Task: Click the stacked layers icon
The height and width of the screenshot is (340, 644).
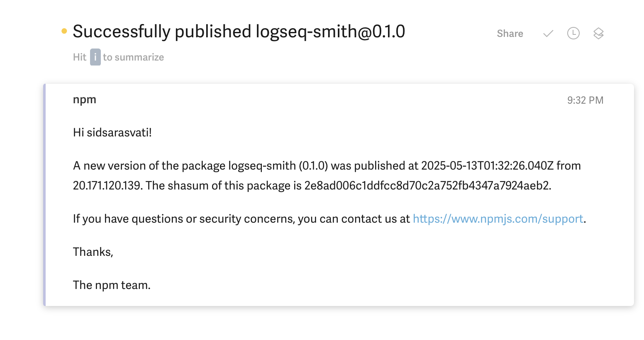Action: point(598,34)
